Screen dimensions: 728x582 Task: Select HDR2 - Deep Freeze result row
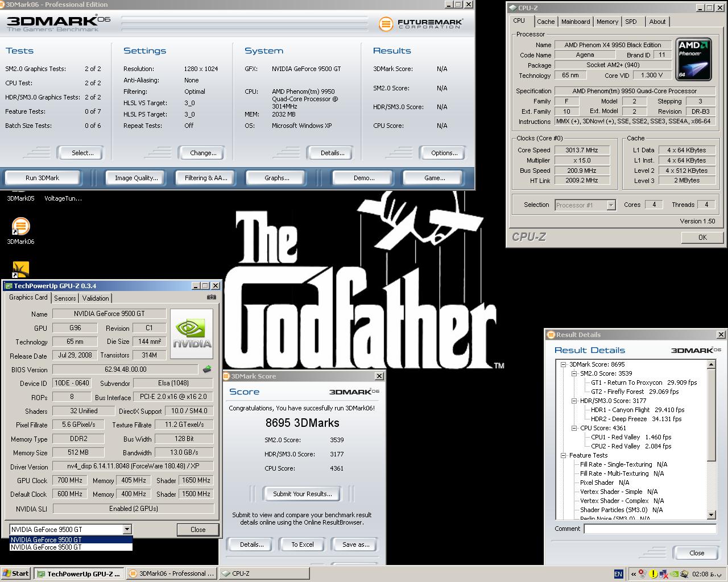point(636,419)
